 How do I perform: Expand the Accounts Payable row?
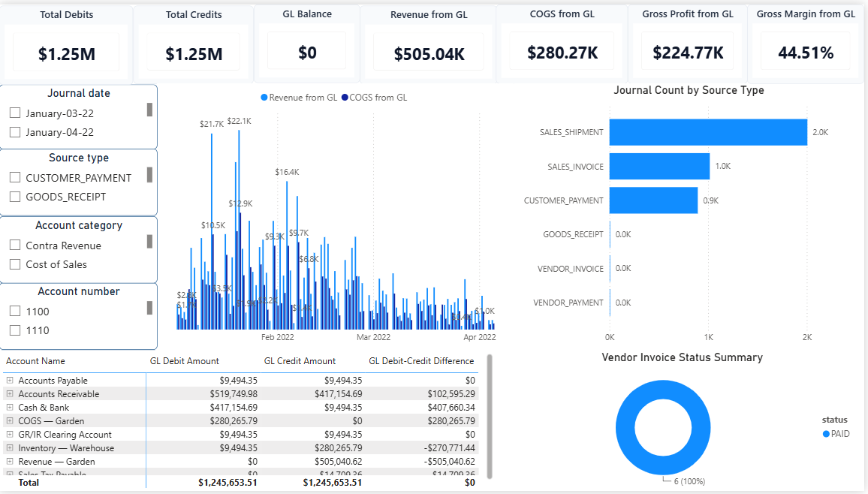click(10, 380)
